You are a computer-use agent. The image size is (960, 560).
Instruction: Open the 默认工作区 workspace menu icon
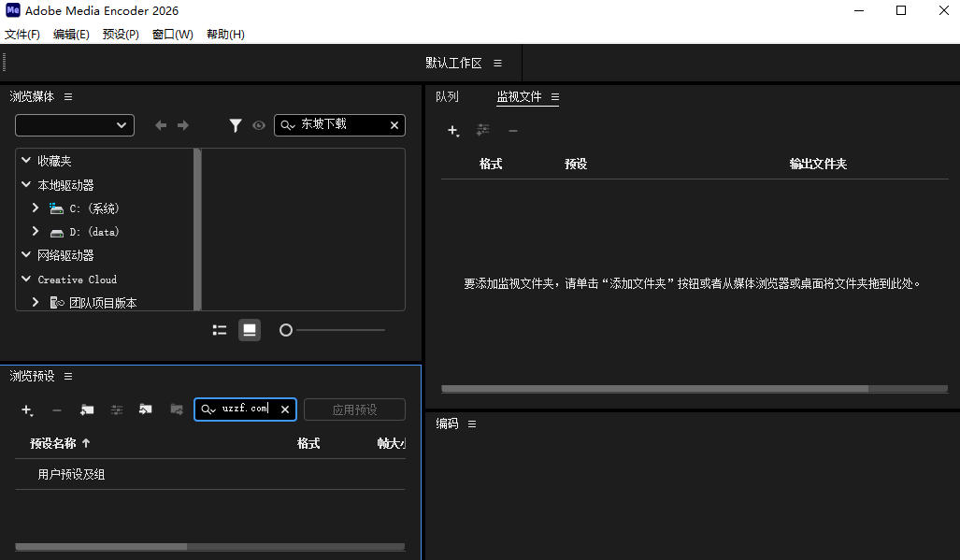pos(497,63)
